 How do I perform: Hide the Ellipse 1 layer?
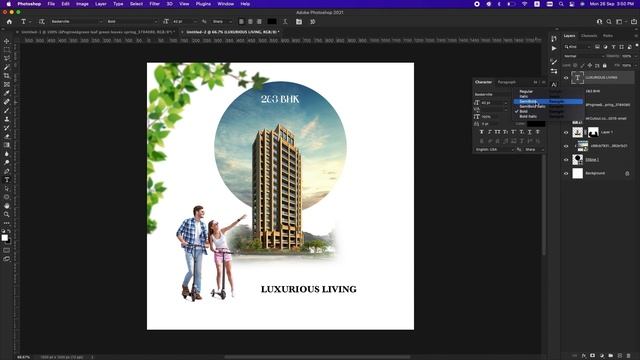click(566, 160)
